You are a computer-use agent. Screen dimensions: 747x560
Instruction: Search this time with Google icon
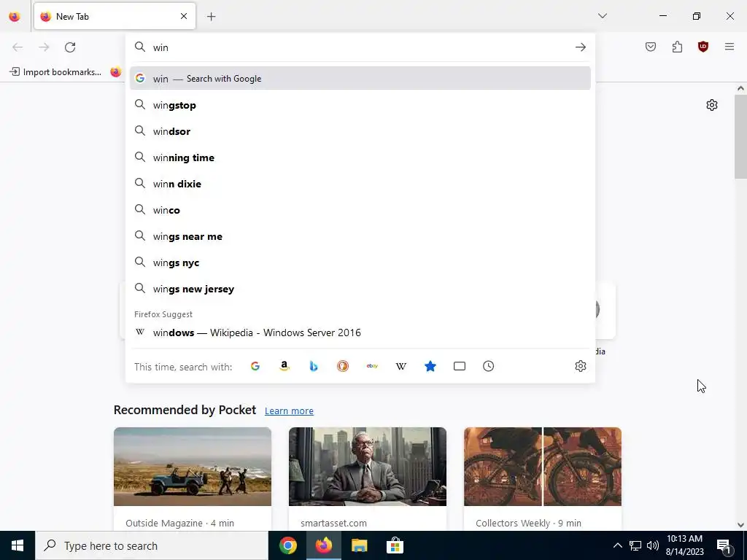coord(255,366)
